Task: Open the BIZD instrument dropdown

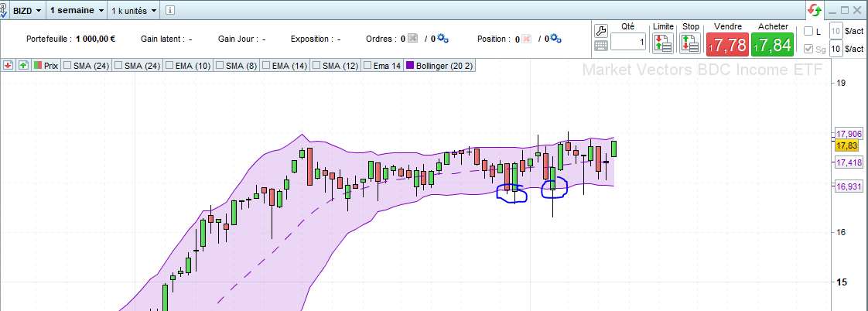Action: click(26, 10)
